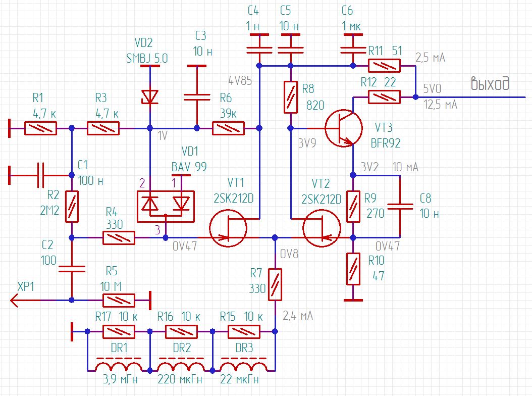Select the VD1 BAV 99 dual diode box
532x396 pixels.
pyautogui.click(x=166, y=204)
